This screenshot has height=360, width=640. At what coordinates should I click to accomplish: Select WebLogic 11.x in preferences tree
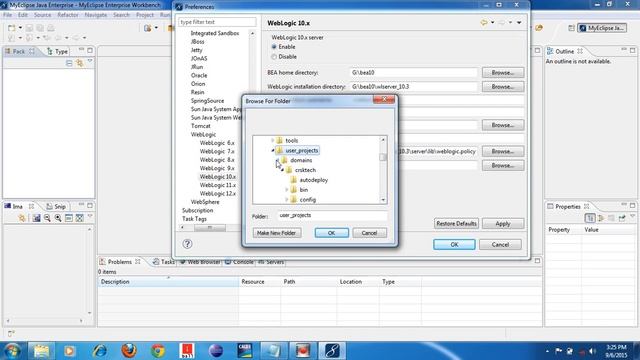click(218, 185)
